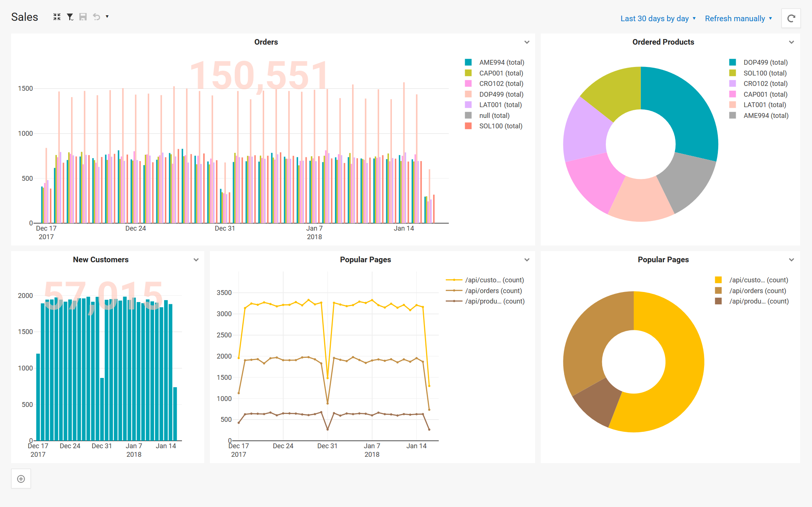Click CRO102 (total) label in Ordered Products legend
The width and height of the screenshot is (812, 507).
coord(765,84)
